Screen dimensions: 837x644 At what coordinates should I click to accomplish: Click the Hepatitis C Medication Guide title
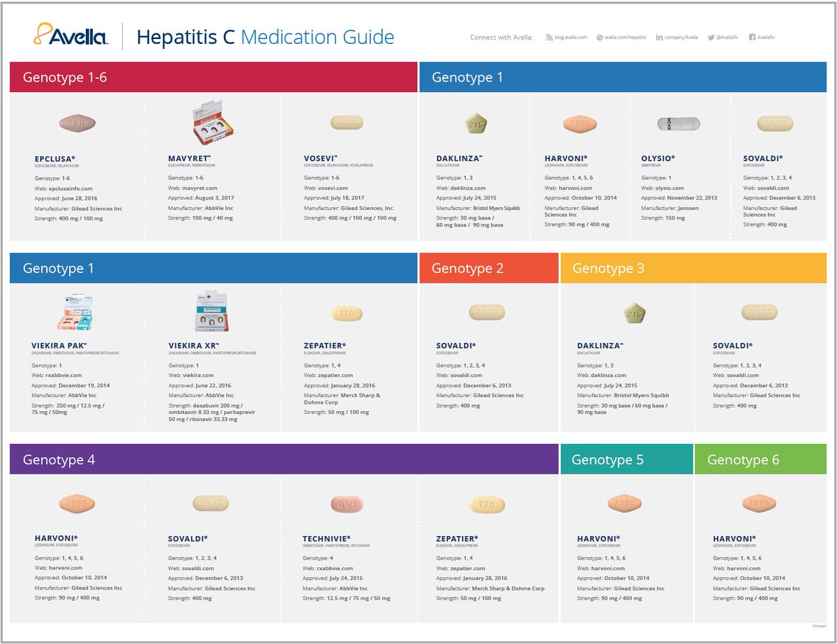pos(265,36)
